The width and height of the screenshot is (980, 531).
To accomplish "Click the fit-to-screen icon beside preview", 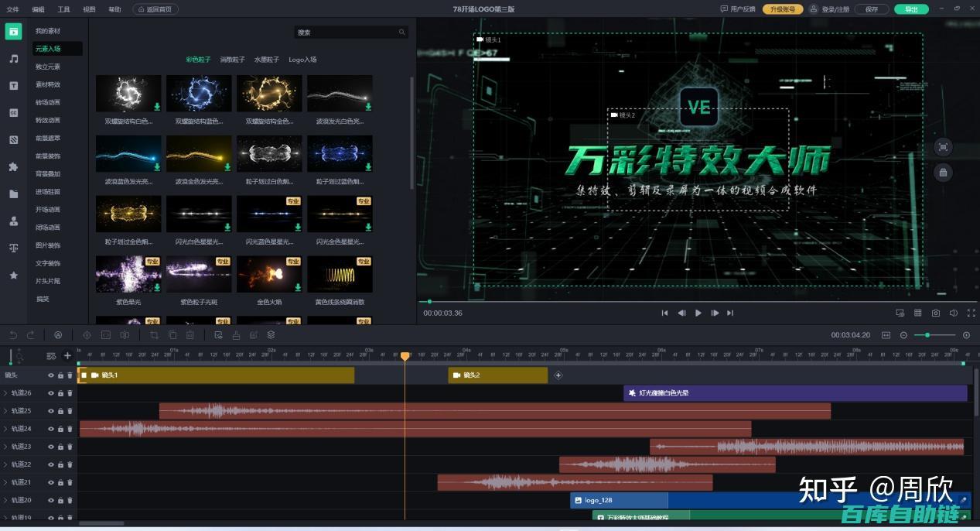I will (943, 147).
